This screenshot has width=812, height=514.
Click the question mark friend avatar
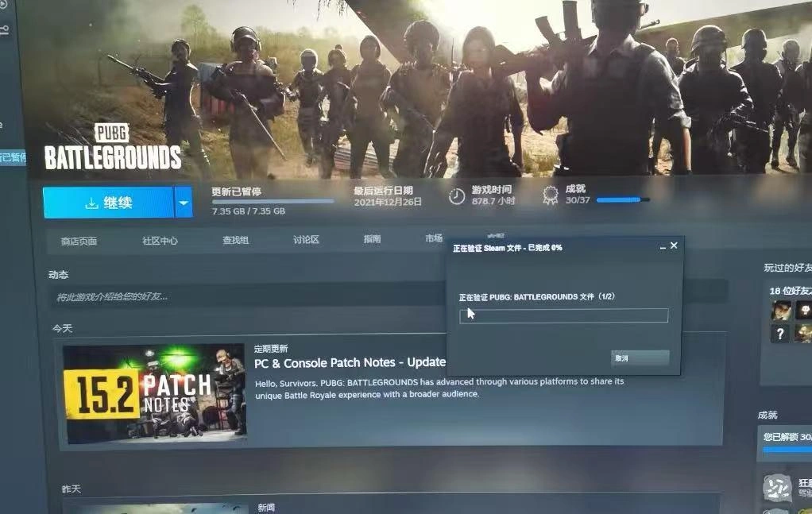tap(780, 334)
